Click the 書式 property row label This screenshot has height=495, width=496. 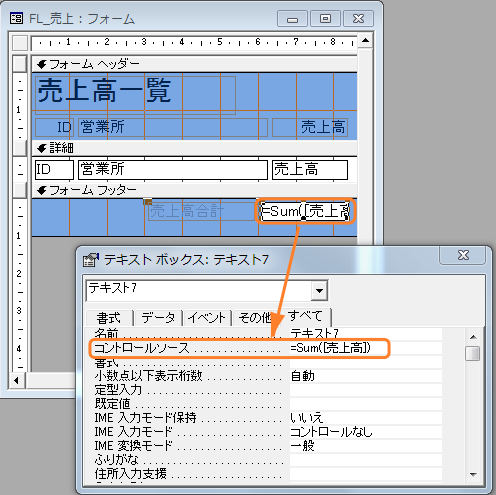(x=106, y=362)
